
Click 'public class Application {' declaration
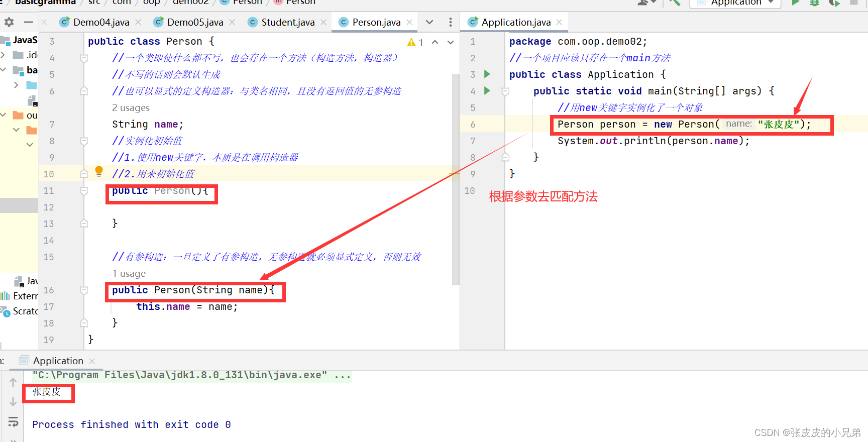(587, 75)
